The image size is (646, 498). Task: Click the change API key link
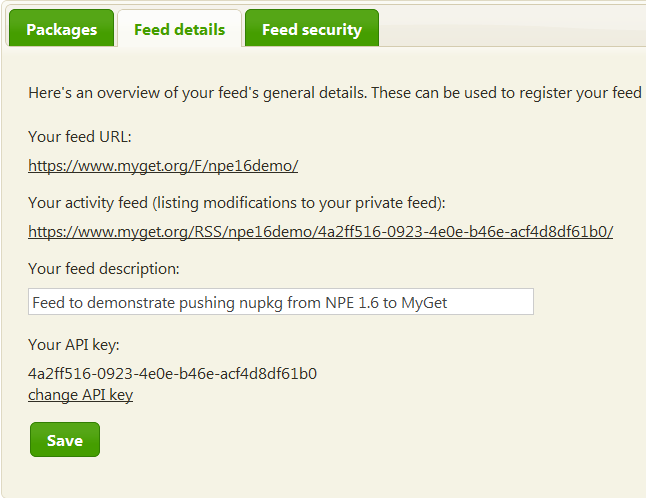pos(80,395)
